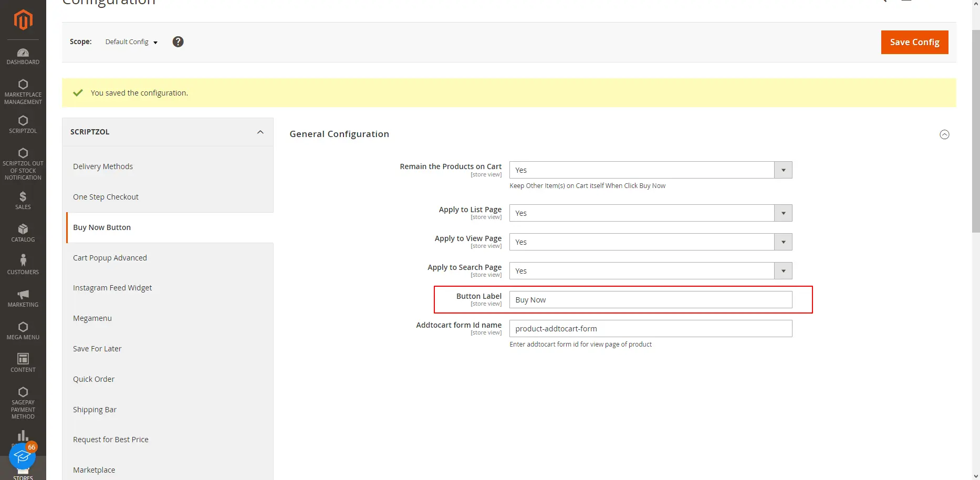980x480 pixels.
Task: Open the Mega Menu sidebar icon
Action: [23, 330]
